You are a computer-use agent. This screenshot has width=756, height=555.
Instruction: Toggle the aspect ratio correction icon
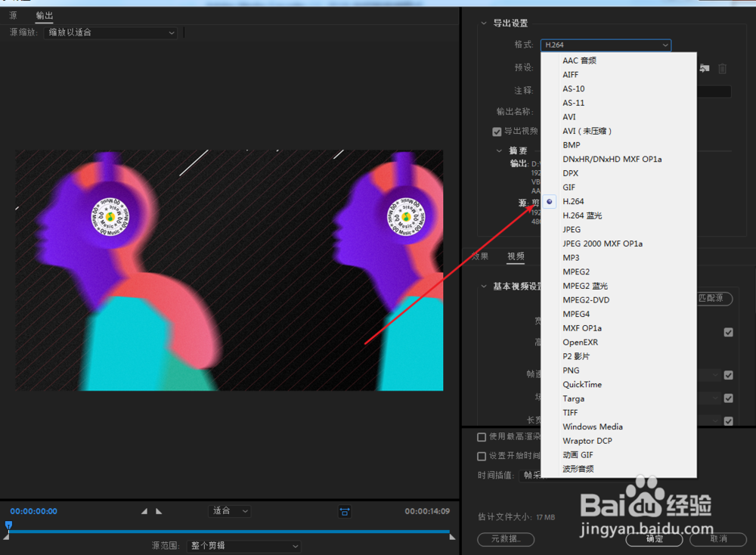pos(344,512)
